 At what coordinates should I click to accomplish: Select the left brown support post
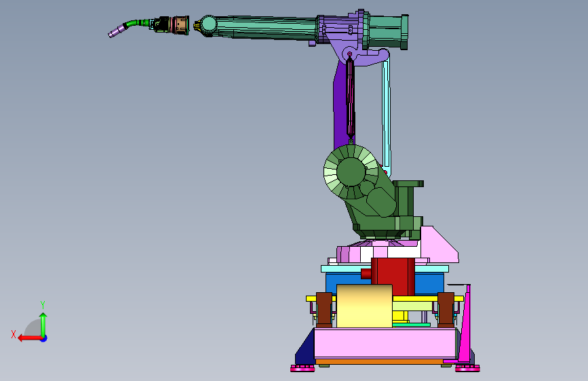(324, 310)
